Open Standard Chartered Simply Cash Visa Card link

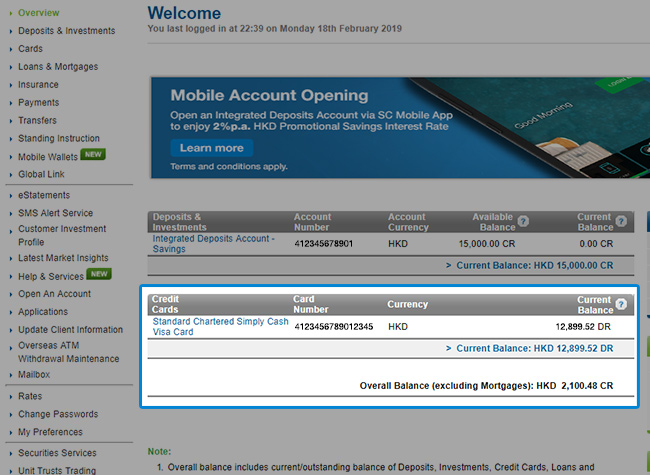(221, 327)
